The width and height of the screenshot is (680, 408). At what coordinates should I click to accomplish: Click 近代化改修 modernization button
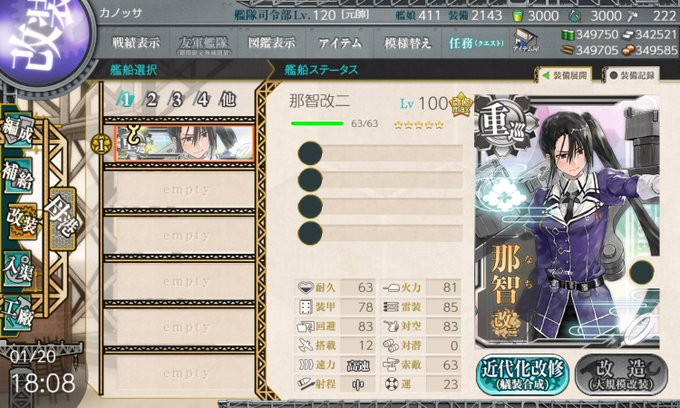(523, 375)
